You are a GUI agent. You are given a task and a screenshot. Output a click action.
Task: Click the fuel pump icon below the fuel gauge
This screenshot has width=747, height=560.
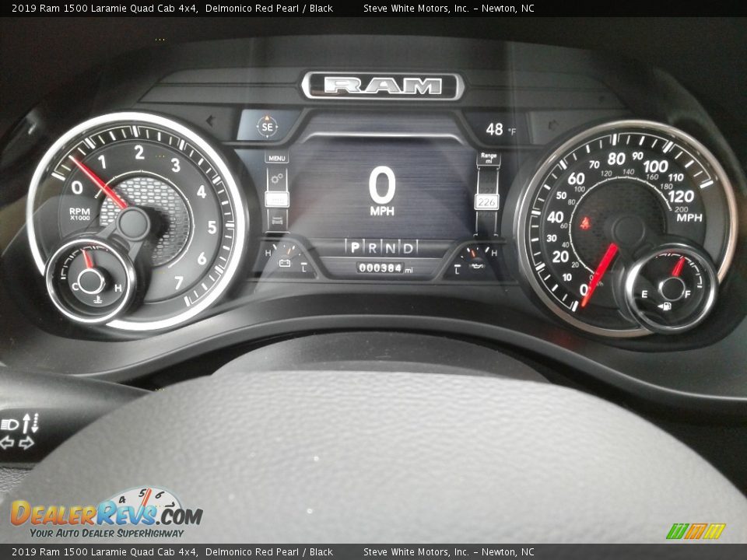[666, 306]
